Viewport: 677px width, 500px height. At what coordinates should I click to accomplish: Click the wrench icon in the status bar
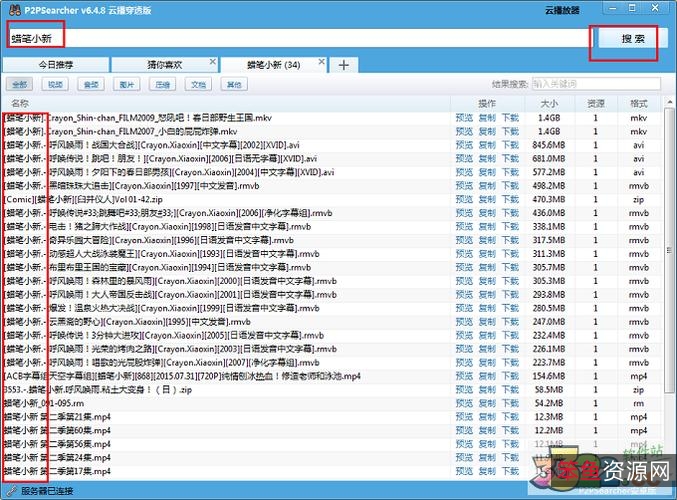coord(11,491)
